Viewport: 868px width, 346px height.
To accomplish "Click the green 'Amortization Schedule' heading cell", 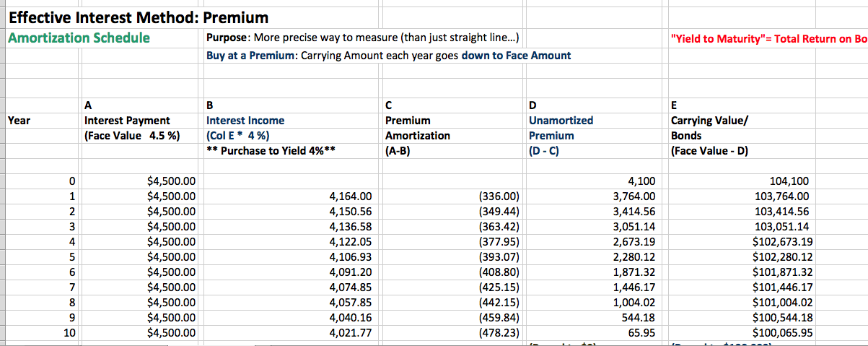I will coord(79,38).
